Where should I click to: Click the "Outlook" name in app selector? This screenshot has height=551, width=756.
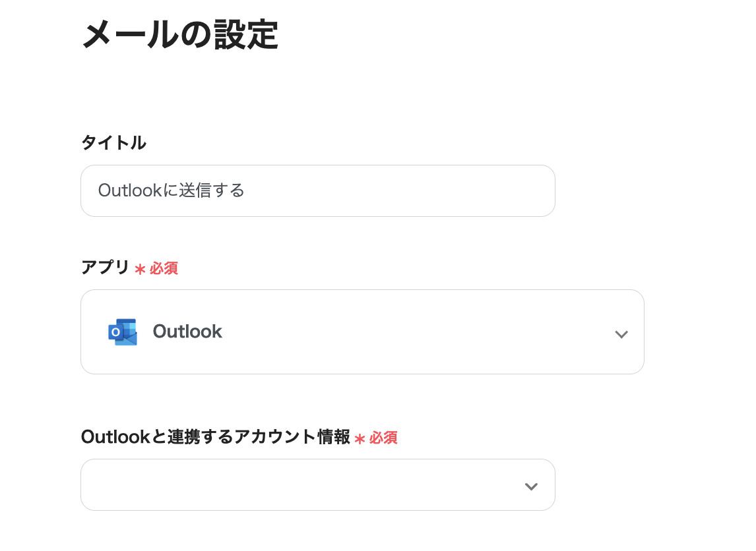click(187, 332)
